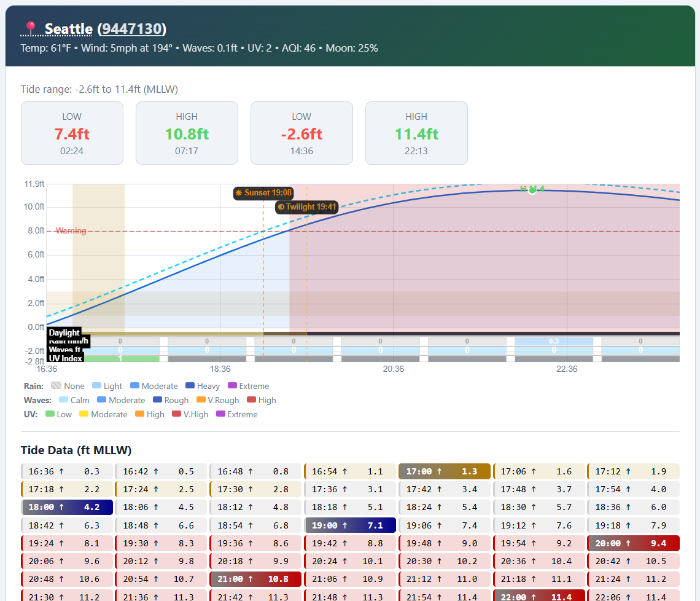
Task: Select the HIGH 10.8ft tide card
Action: tap(187, 133)
